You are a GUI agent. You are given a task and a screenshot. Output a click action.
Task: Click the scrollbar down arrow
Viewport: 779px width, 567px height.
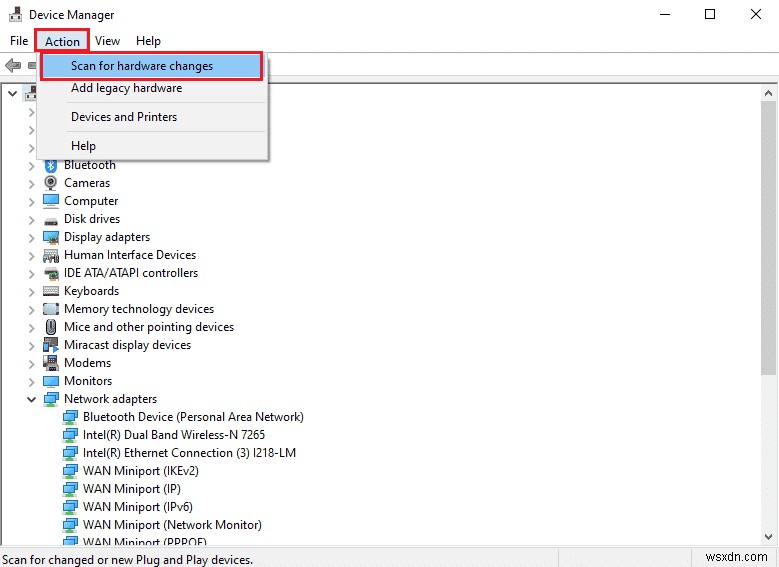coord(768,537)
